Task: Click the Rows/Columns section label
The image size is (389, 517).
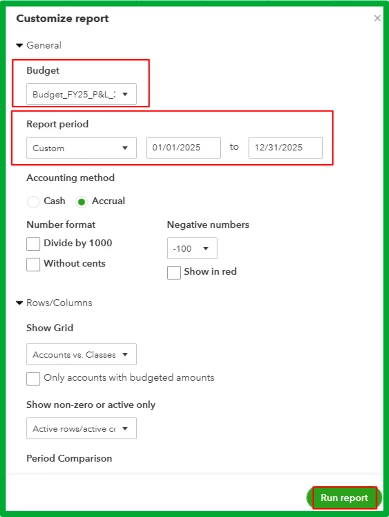Action: pyautogui.click(x=59, y=303)
